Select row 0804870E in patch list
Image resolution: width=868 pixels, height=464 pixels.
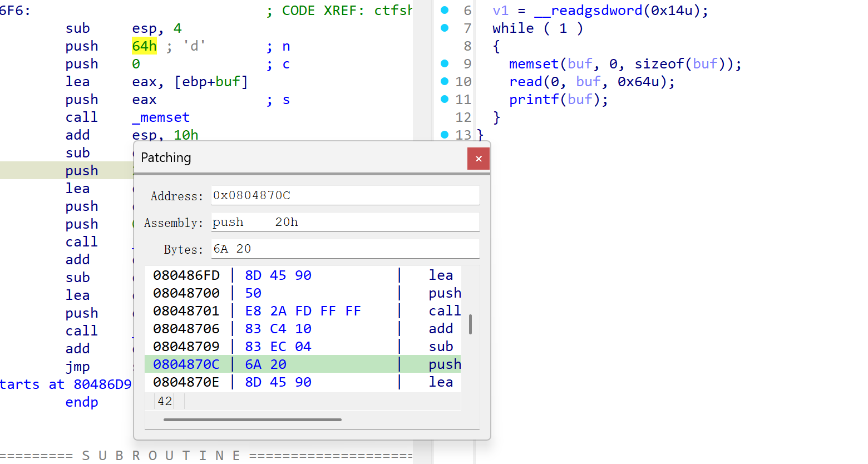300,382
